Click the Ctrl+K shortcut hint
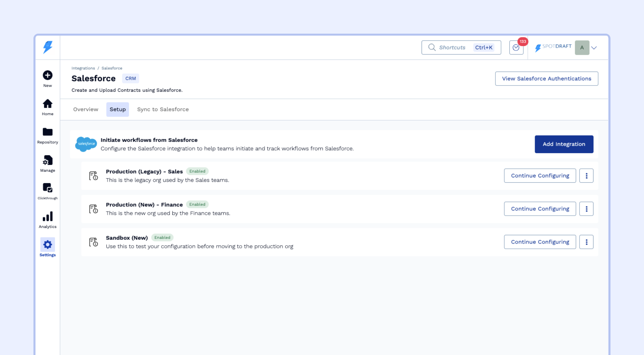Image resolution: width=644 pixels, height=355 pixels. 484,47
